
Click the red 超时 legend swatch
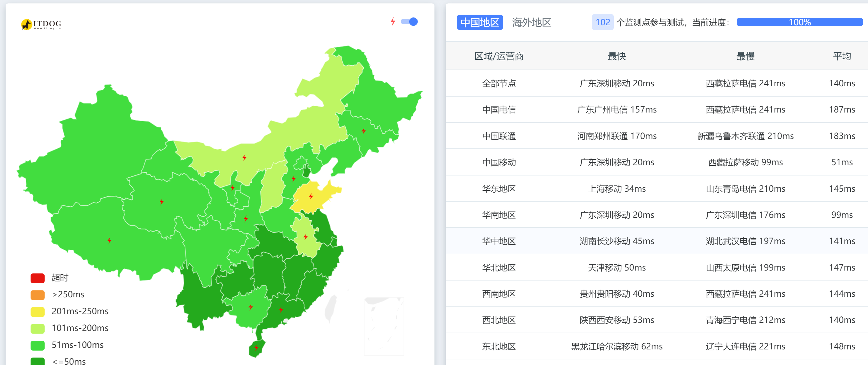pyautogui.click(x=37, y=278)
